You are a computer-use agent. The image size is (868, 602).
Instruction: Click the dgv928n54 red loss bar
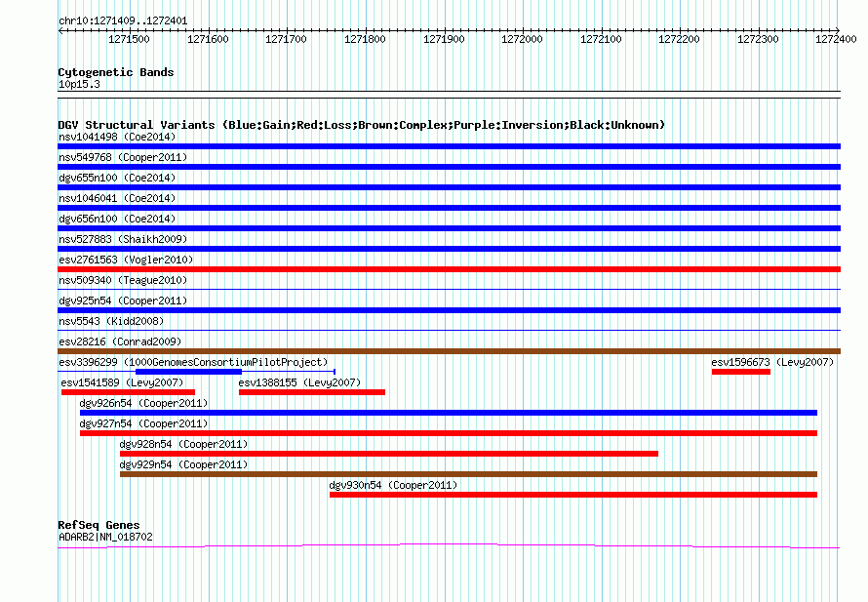tap(389, 454)
